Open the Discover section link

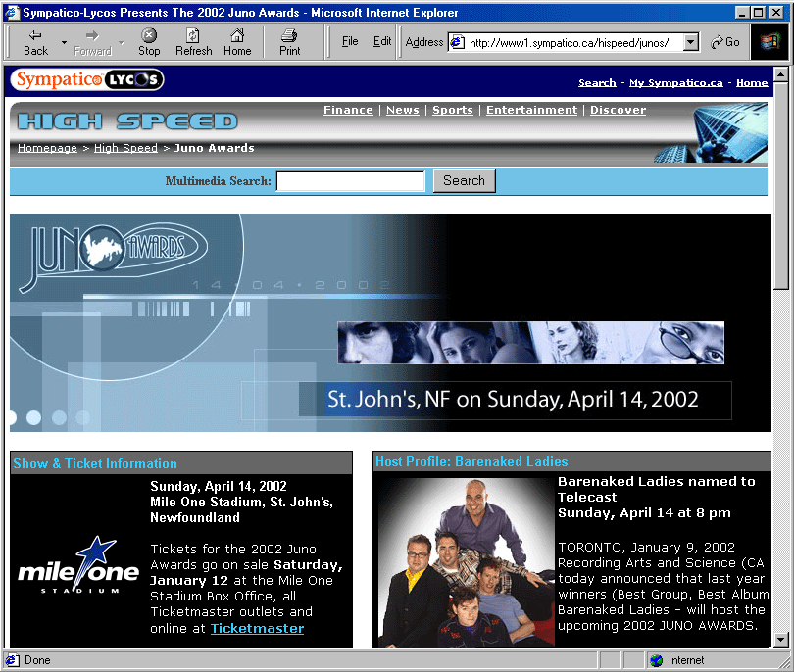[618, 110]
